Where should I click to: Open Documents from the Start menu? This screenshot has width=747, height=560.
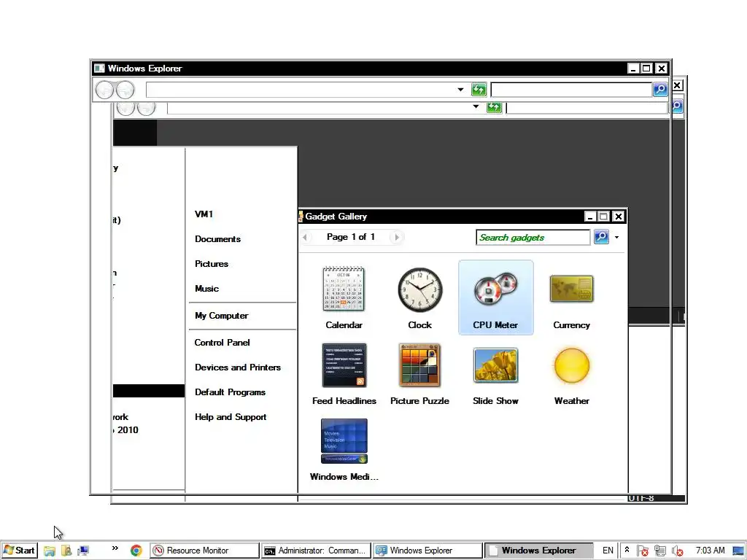(x=217, y=239)
